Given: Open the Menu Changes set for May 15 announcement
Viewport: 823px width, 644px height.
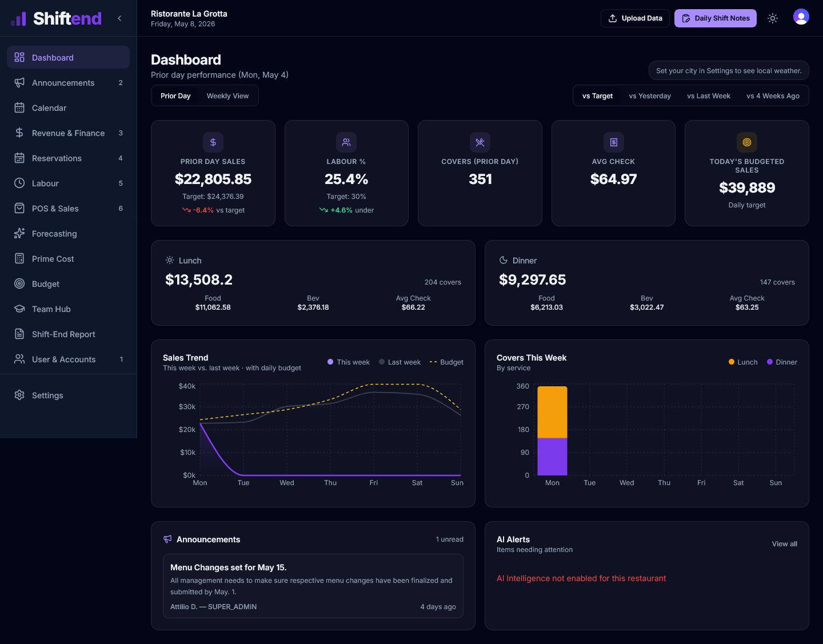Looking at the screenshot, I should tap(313, 586).
